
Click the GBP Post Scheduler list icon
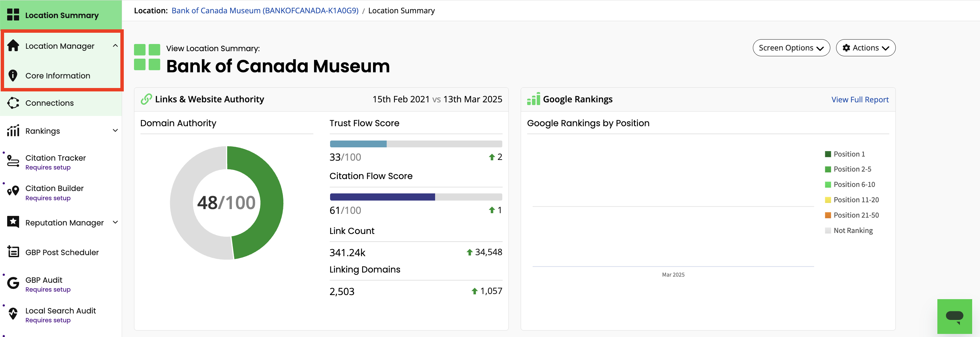(x=13, y=251)
